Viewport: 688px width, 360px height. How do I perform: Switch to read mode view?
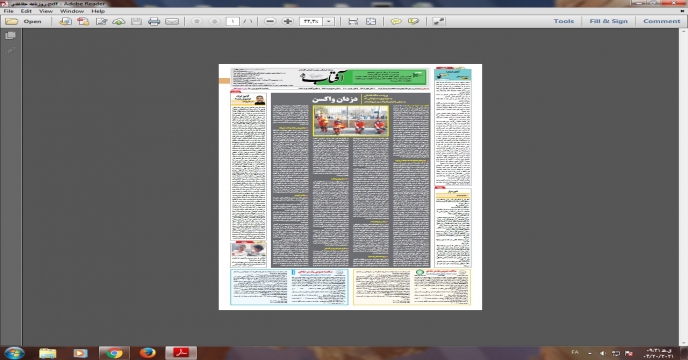(x=439, y=21)
